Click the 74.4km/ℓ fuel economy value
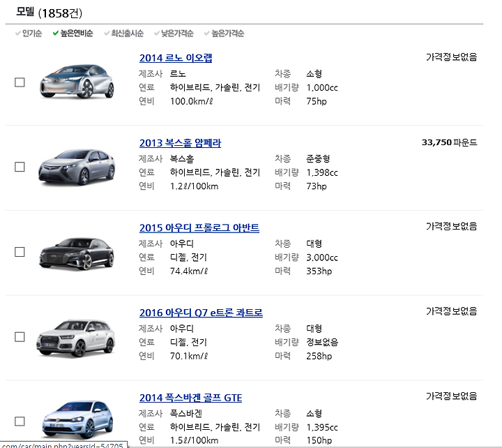The height and width of the screenshot is (448, 502). [189, 271]
